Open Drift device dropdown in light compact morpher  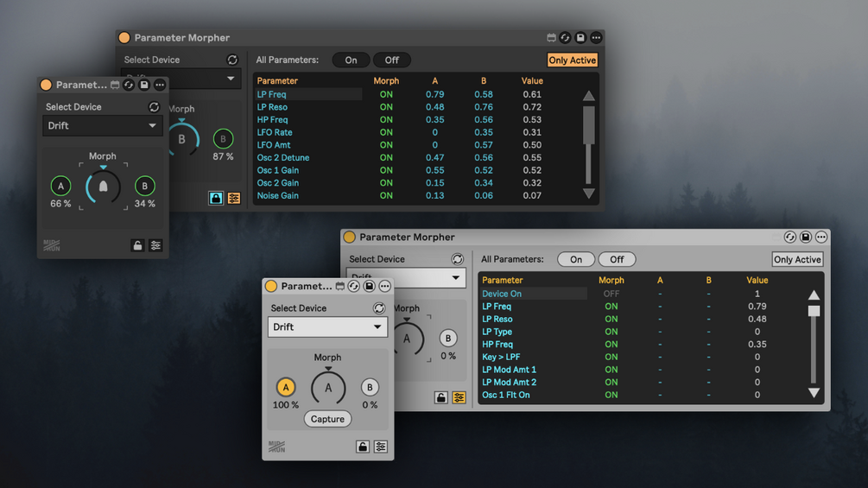[327, 327]
